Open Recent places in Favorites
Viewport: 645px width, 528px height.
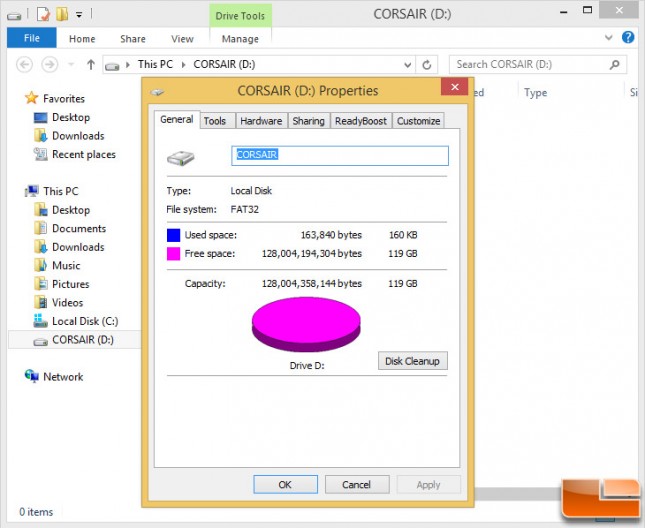pyautogui.click(x=84, y=154)
